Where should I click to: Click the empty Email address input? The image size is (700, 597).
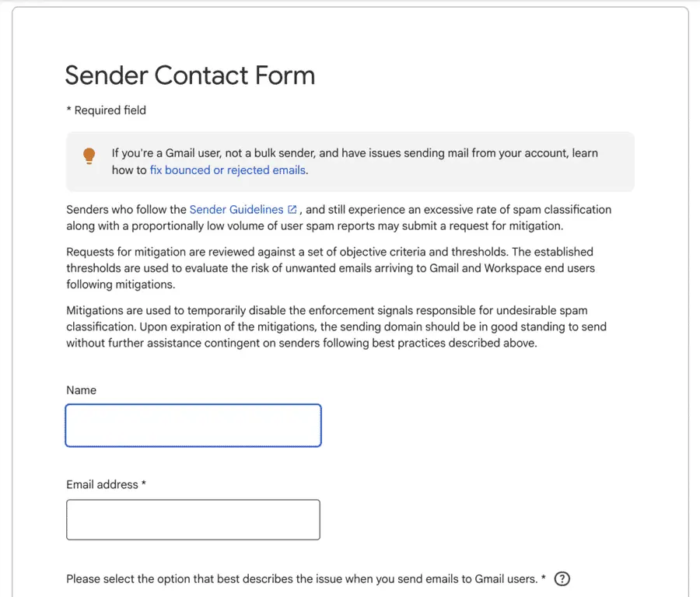[x=193, y=519]
